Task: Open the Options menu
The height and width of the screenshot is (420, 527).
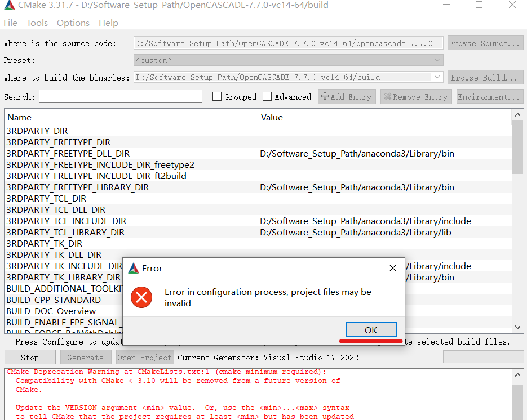Action: (x=73, y=23)
